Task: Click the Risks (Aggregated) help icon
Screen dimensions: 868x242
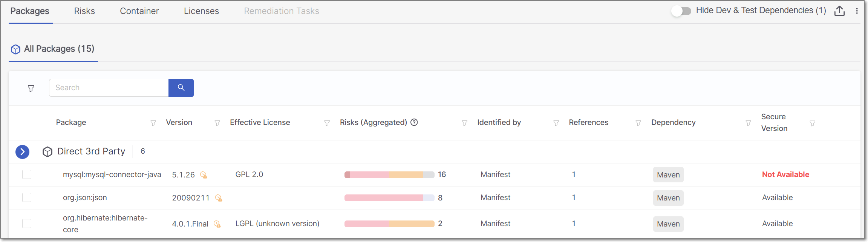Action: (x=414, y=122)
